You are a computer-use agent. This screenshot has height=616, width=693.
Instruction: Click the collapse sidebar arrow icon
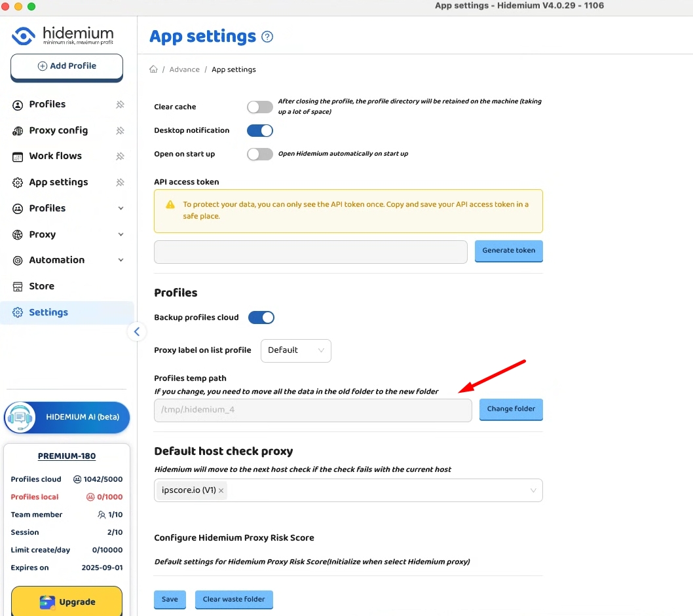coord(136,332)
